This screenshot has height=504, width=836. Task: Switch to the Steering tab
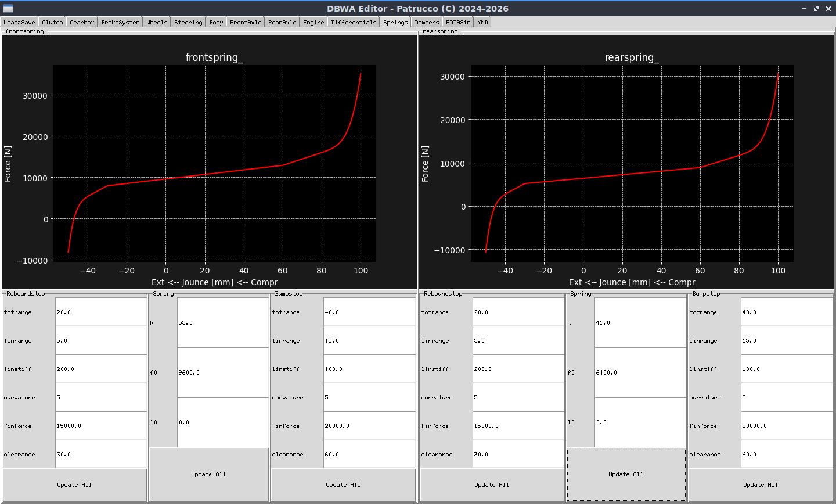click(188, 22)
